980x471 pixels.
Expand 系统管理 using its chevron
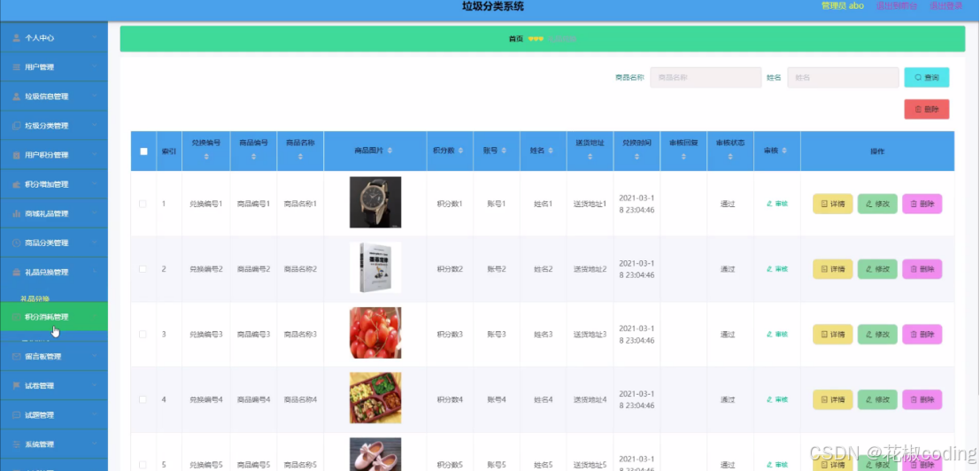[95, 444]
